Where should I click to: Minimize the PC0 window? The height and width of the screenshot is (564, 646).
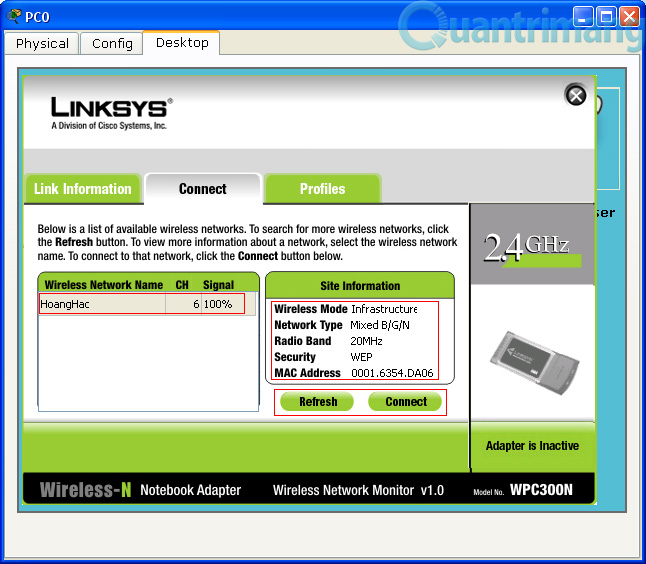[584, 17]
